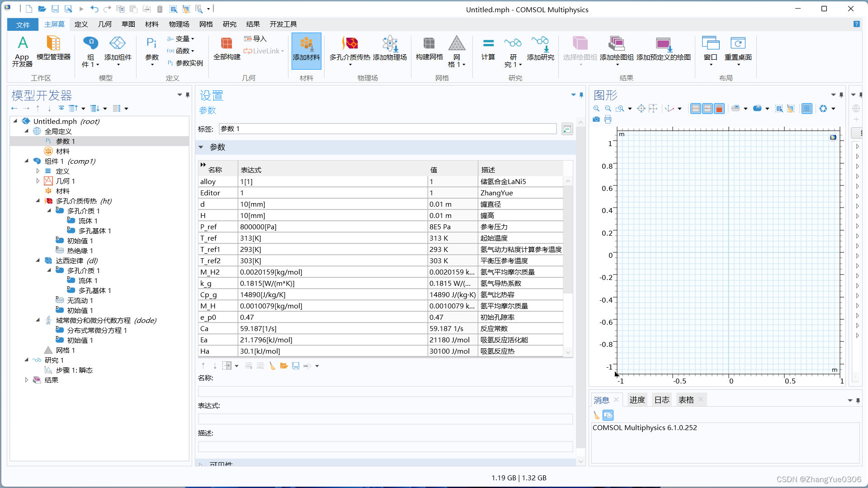Image resolution: width=868 pixels, height=488 pixels.
Task: Click the alloy parameter name cell
Action: coord(218,181)
